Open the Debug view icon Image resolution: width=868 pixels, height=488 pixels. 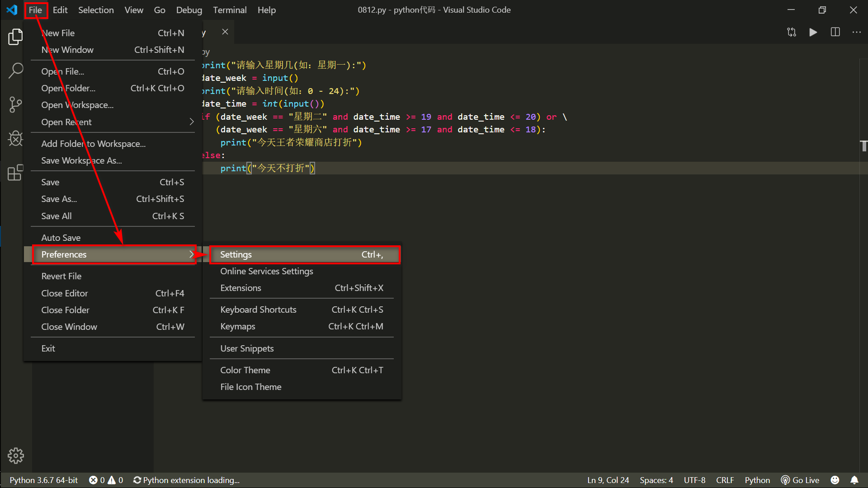(x=15, y=138)
